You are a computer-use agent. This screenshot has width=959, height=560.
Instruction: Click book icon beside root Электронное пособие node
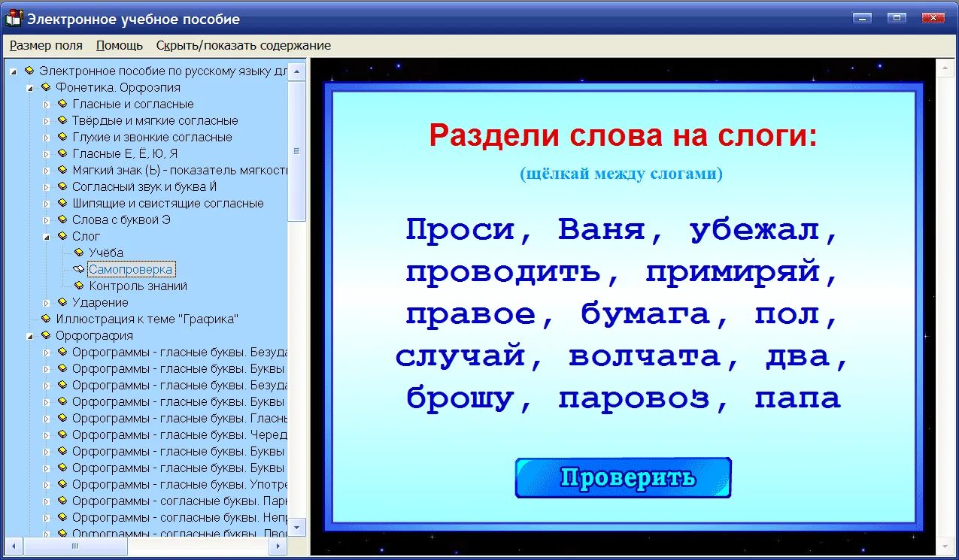point(29,71)
